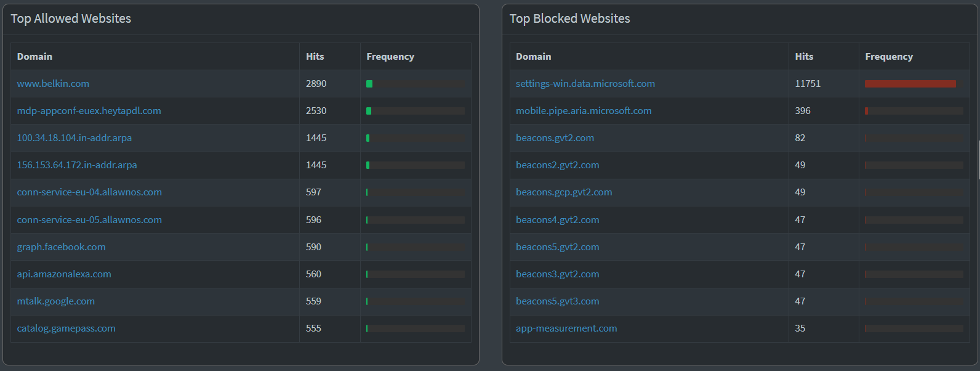The image size is (980, 371).
Task: Open conn-service-eu-04.allawnos.com domain
Action: tap(89, 192)
